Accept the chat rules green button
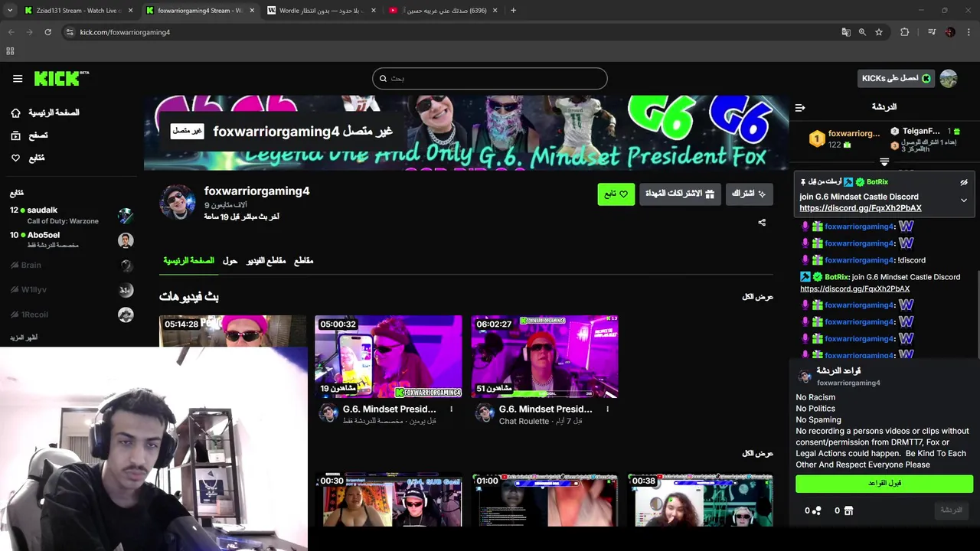Screen dimensions: 980x551 click(x=884, y=484)
